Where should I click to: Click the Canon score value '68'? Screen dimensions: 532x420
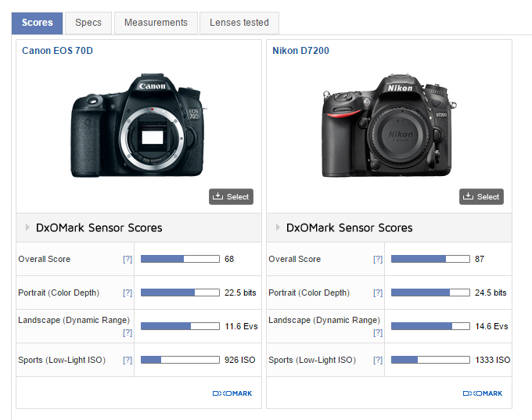pos(229,259)
